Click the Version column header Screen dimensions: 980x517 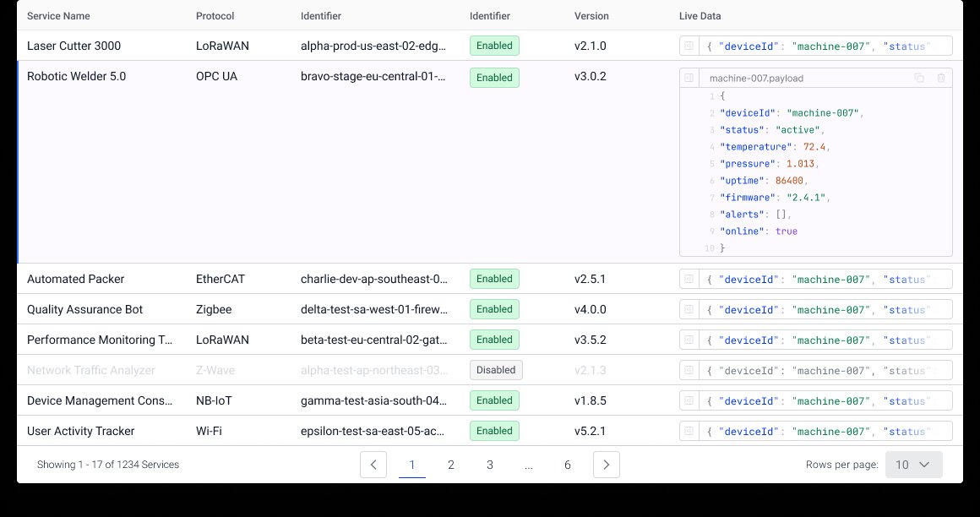click(x=591, y=16)
